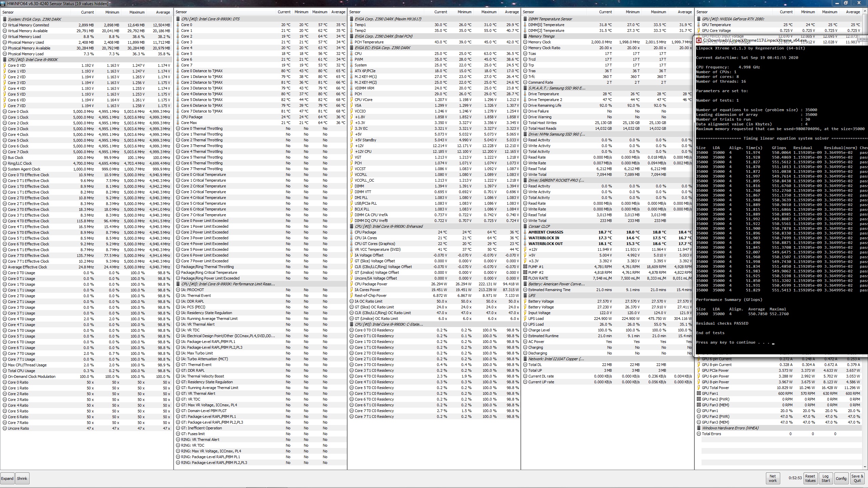The image size is (868, 488).
Task: Select the UPS group header
Action: [608, 296]
